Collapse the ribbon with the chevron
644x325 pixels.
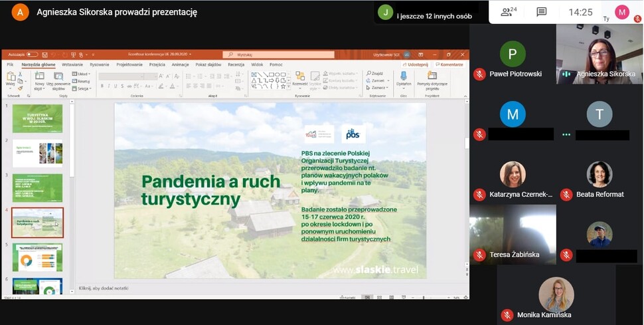point(465,96)
